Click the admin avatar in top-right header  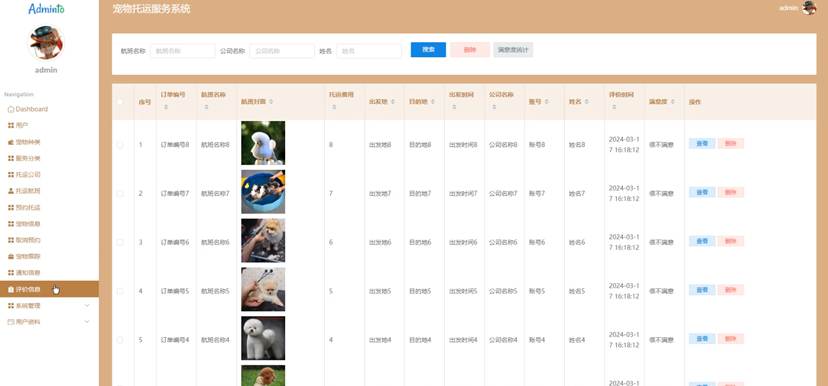pos(809,8)
